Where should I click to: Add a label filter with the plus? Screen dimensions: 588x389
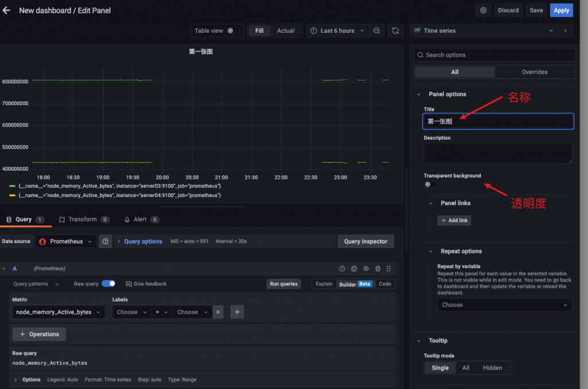click(237, 312)
